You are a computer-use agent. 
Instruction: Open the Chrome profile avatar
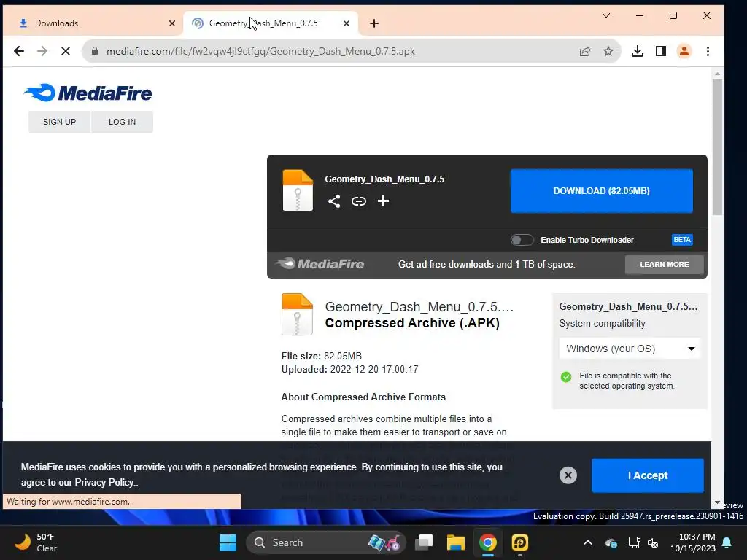(x=684, y=51)
